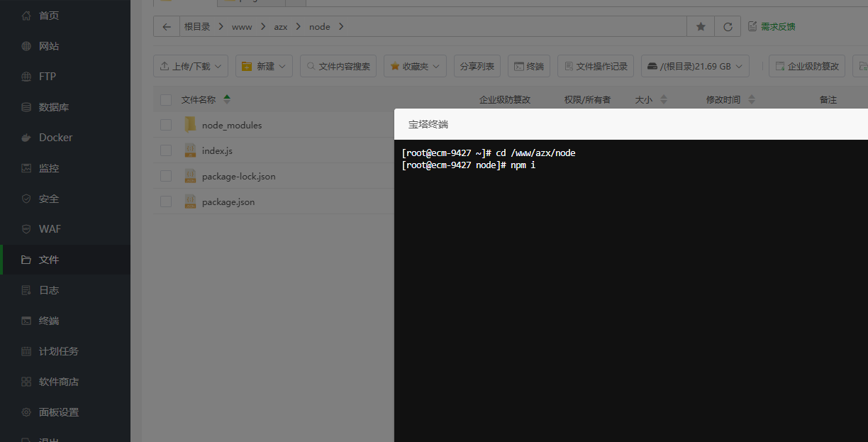This screenshot has width=868, height=442.
Task: Check the package.json row checkbox
Action: (166, 201)
